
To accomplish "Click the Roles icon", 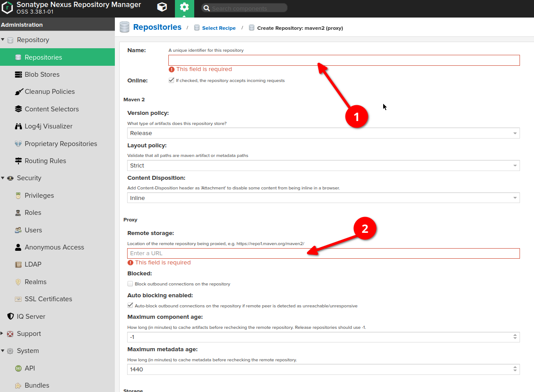I will [x=18, y=213].
